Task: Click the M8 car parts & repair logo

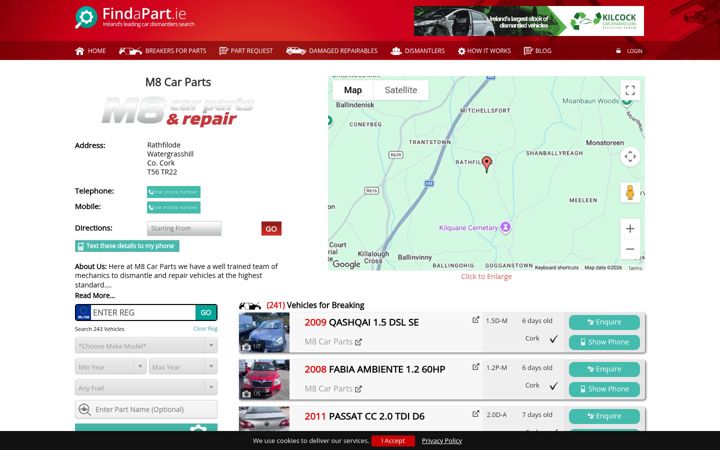Action: click(178, 111)
